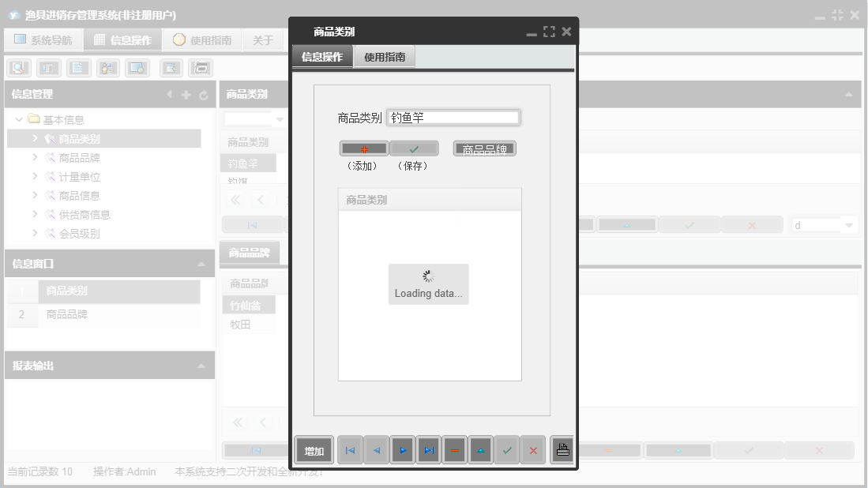The image size is (868, 488).
Task: Delete current record with red minus icon
Action: (x=455, y=449)
